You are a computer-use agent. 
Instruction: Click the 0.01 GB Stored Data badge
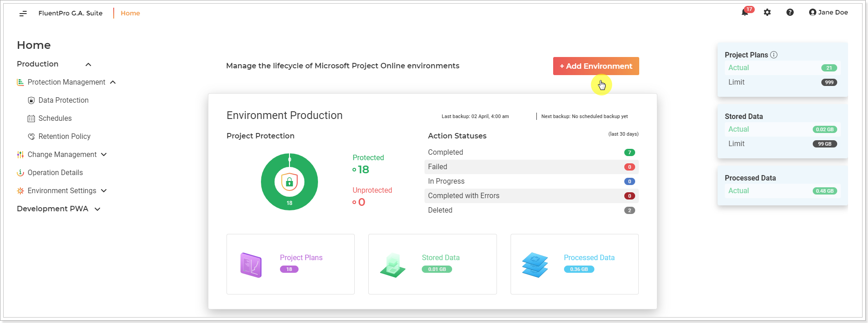click(x=437, y=269)
